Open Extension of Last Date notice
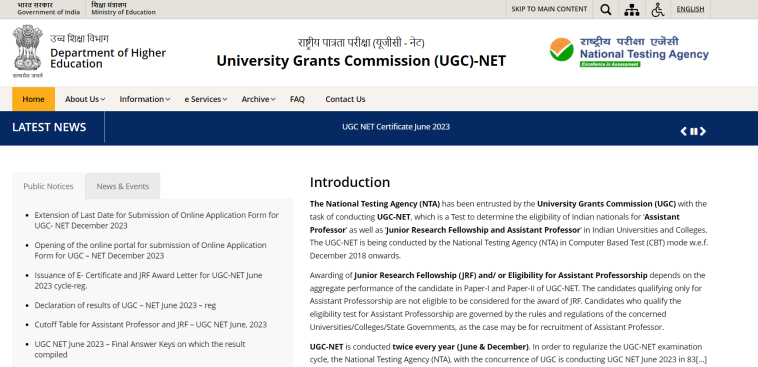 coord(157,220)
